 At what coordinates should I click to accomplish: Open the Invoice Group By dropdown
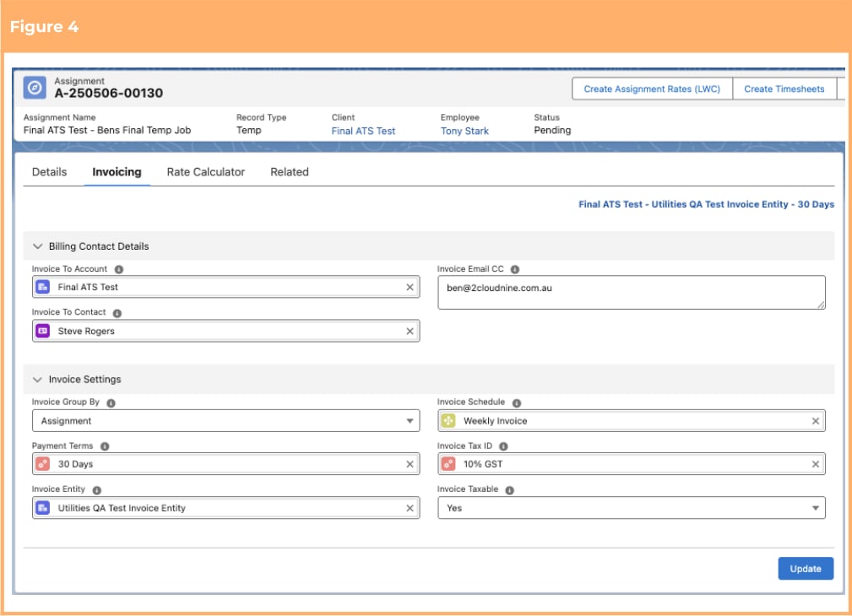point(226,421)
